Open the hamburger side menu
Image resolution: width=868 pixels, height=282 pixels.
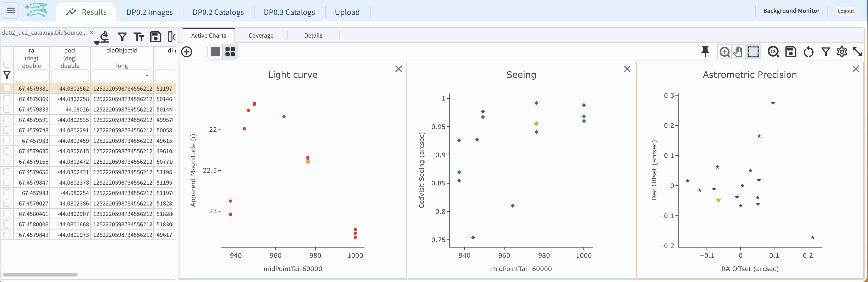[11, 10]
